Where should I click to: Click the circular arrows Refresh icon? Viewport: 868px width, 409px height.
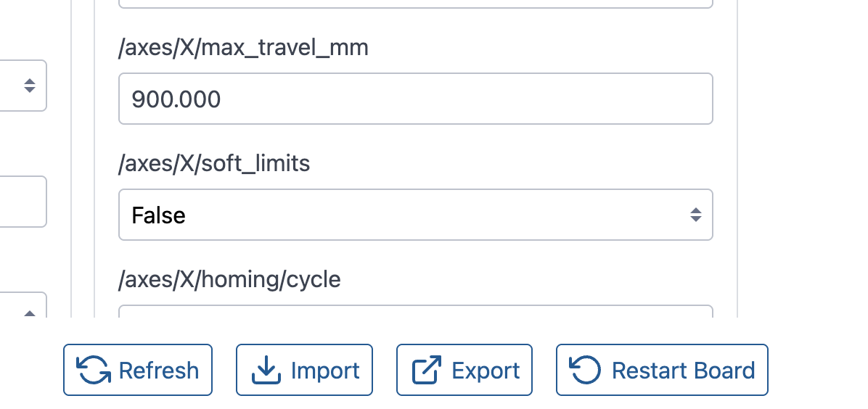click(95, 371)
